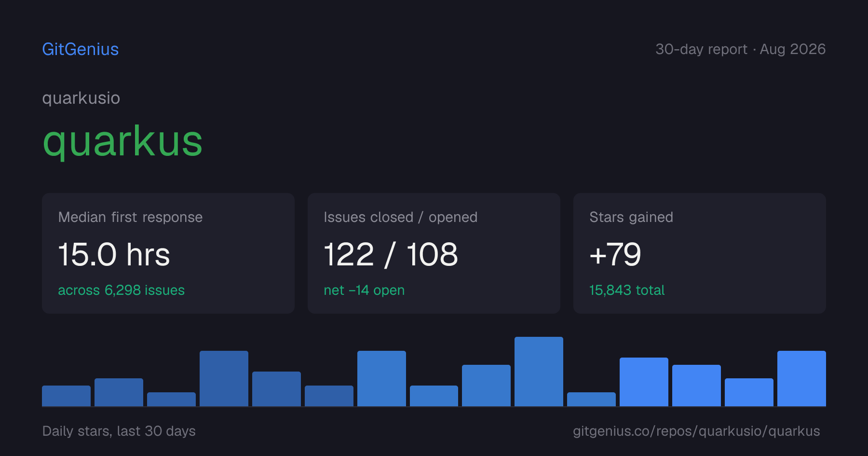Click the first bar of the daily stars chart
868x456 pixels.
[x=66, y=396]
